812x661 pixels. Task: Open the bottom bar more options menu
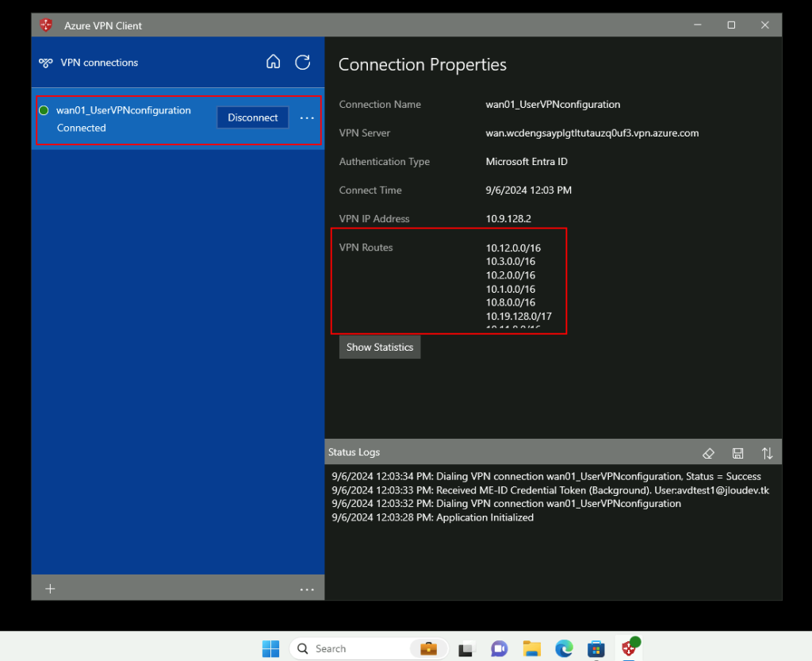point(307,589)
